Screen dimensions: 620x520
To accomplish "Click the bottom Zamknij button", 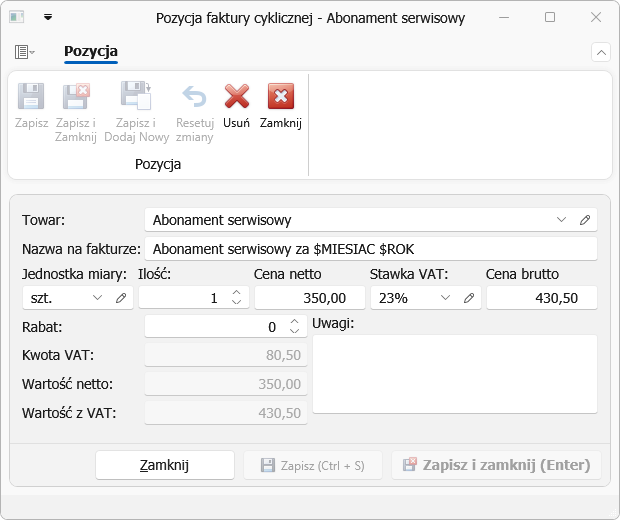I will point(165,465).
